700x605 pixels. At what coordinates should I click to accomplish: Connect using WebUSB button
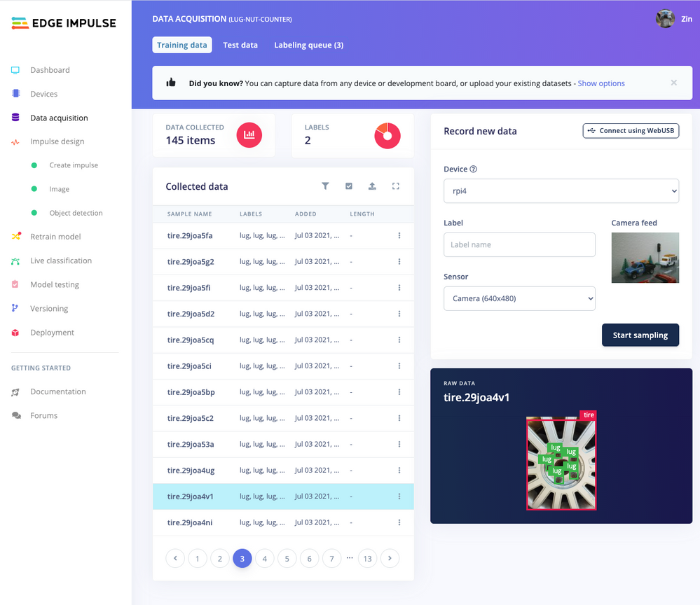(x=631, y=131)
